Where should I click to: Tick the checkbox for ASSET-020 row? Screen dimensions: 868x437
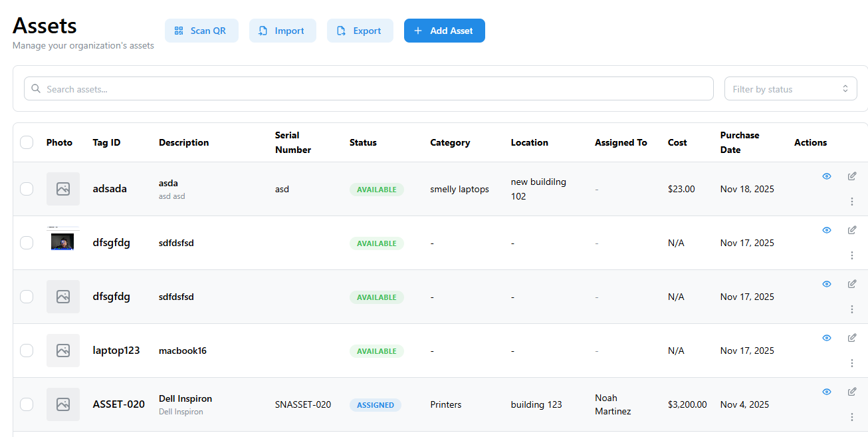(27, 404)
